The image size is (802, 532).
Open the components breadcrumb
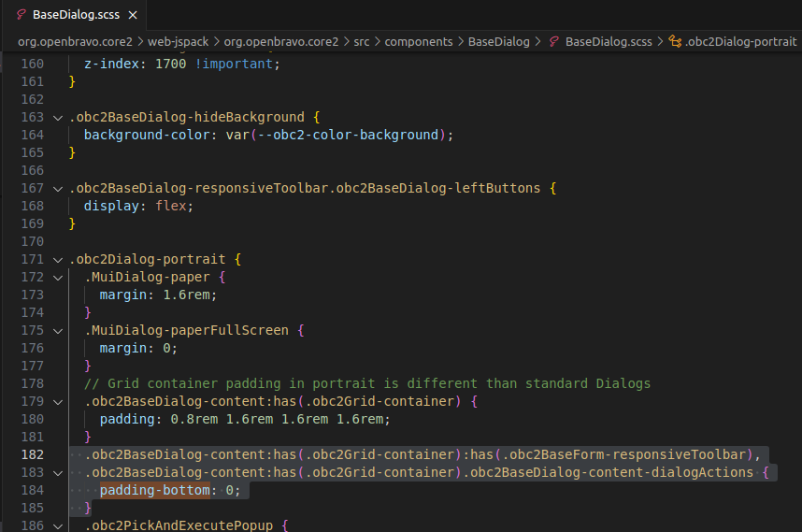[419, 42]
